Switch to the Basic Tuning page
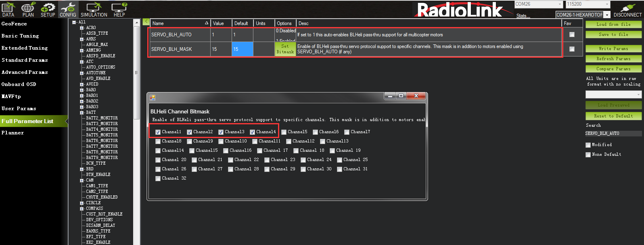The image size is (644, 245). (x=20, y=36)
